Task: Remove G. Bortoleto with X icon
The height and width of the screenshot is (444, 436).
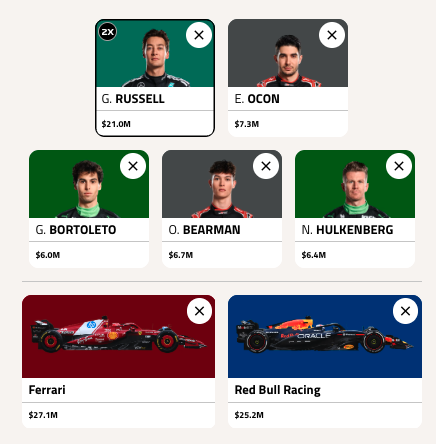Action: point(133,166)
